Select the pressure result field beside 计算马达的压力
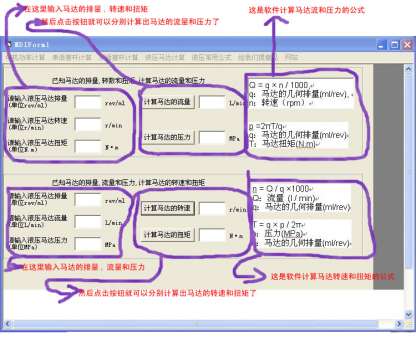 click(x=212, y=137)
